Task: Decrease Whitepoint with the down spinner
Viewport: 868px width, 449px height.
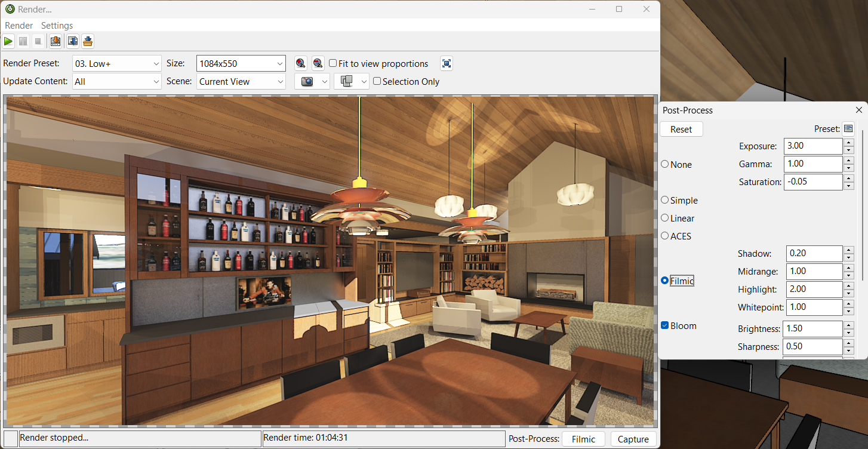Action: tap(848, 311)
